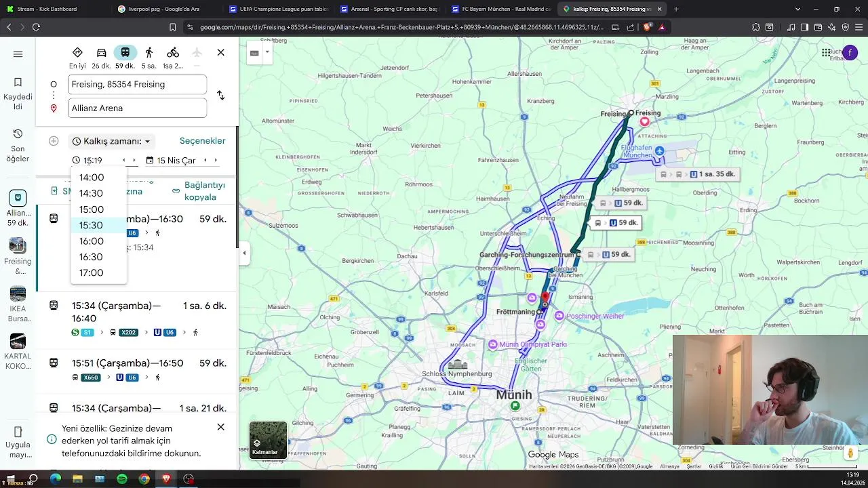
Task: Choose 14:00 in the time list
Action: [98, 178]
